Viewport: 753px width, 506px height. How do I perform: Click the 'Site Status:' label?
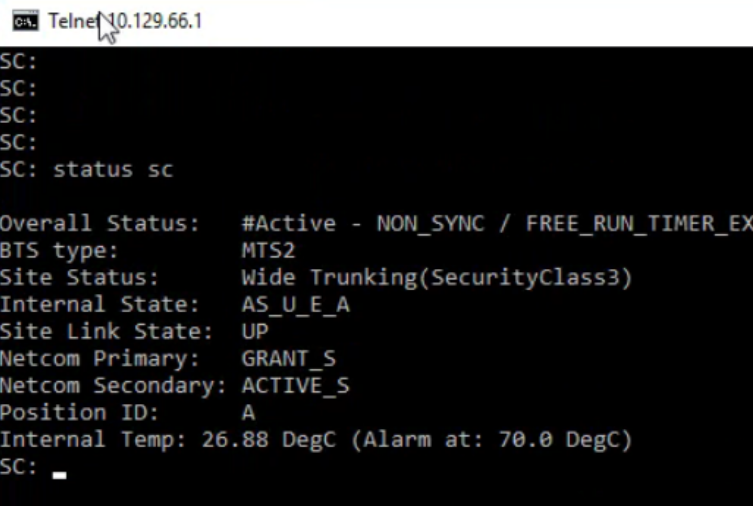[79, 277]
